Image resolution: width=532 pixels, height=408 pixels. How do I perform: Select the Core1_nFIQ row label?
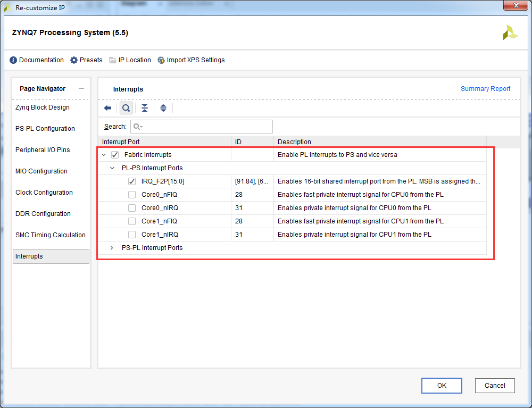(160, 221)
